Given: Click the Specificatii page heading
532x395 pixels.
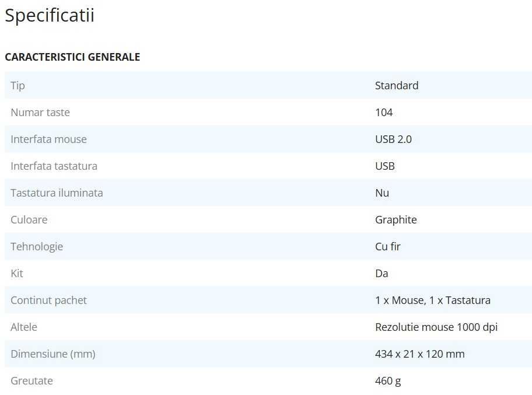Looking at the screenshot, I should [x=50, y=16].
